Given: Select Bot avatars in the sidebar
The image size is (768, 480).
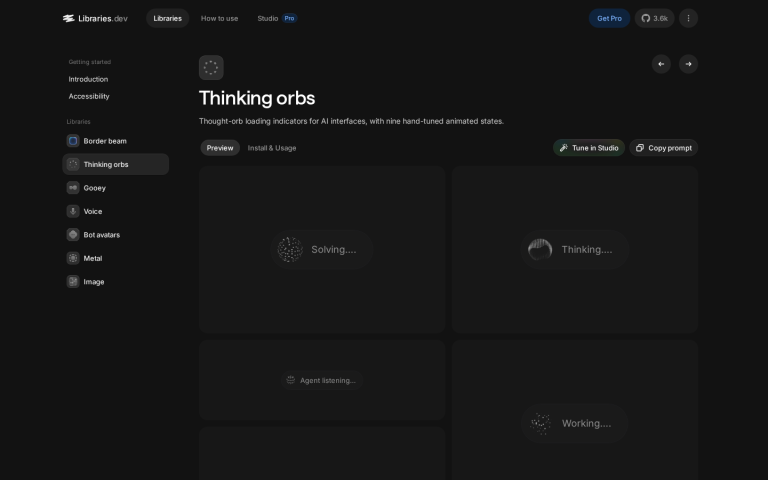Looking at the screenshot, I should pyautogui.click(x=116, y=235).
